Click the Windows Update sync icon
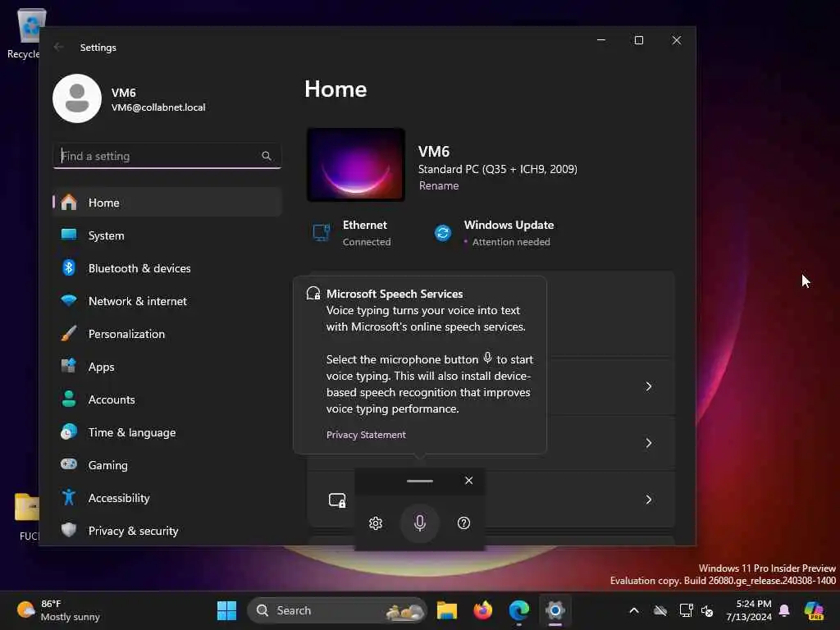 [443, 233]
